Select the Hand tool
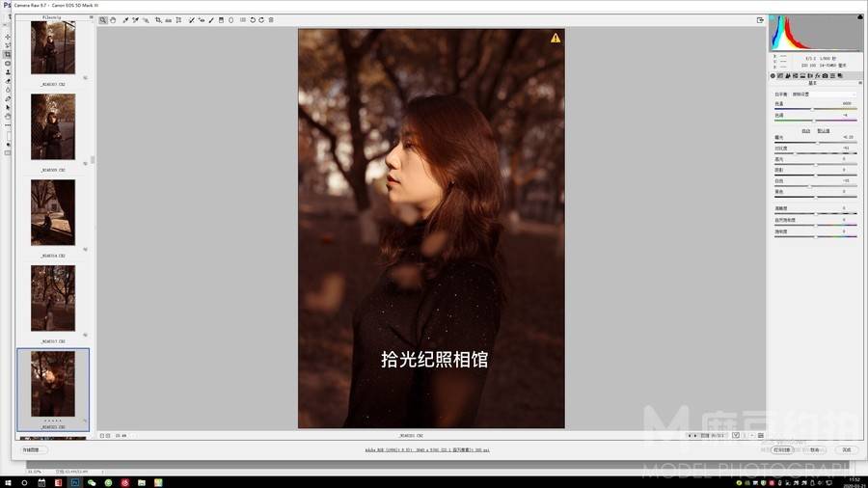This screenshot has width=868, height=488. pos(113,20)
